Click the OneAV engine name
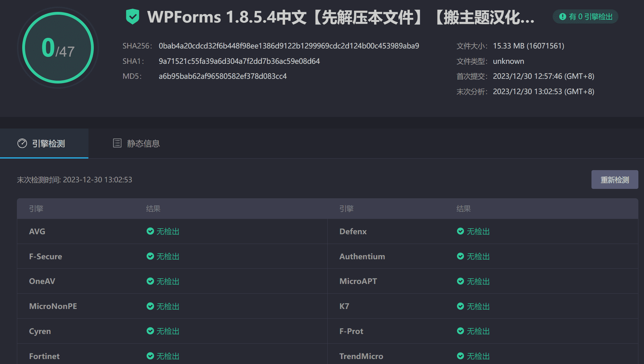Viewport: 644px width, 364px height. click(42, 281)
